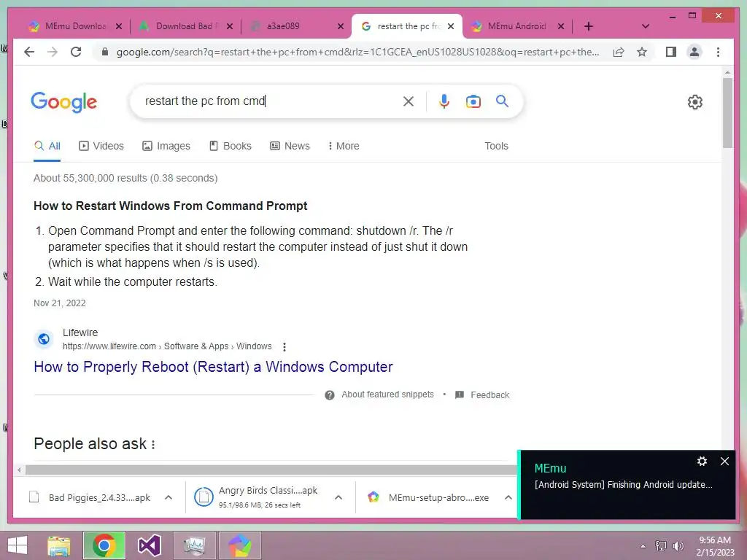Open Google search settings gear
Image resolution: width=747 pixels, height=560 pixels.
[695, 102]
